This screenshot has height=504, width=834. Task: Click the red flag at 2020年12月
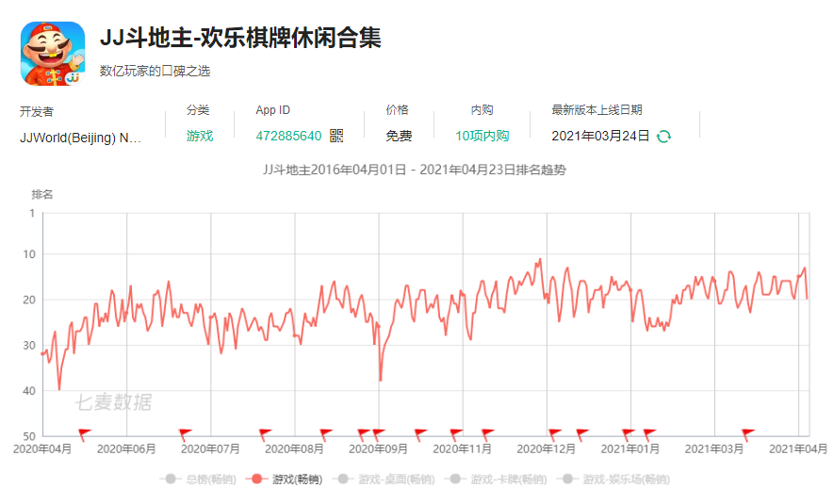click(x=554, y=434)
